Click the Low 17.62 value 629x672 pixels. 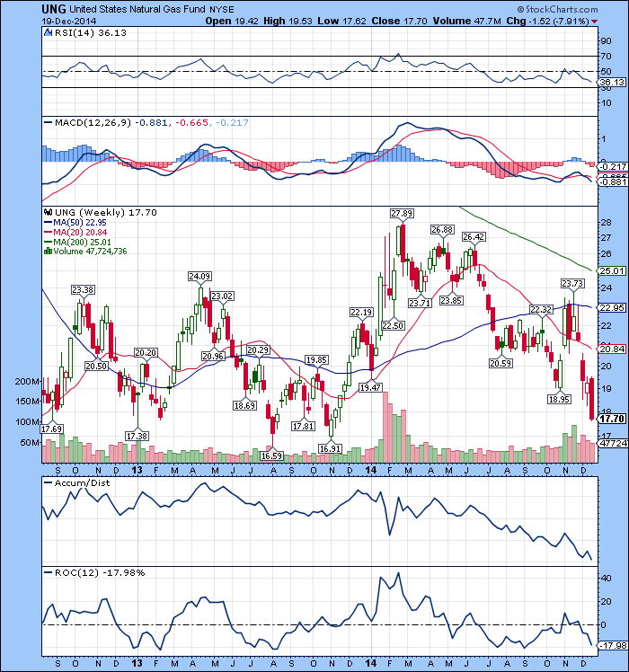coord(342,21)
